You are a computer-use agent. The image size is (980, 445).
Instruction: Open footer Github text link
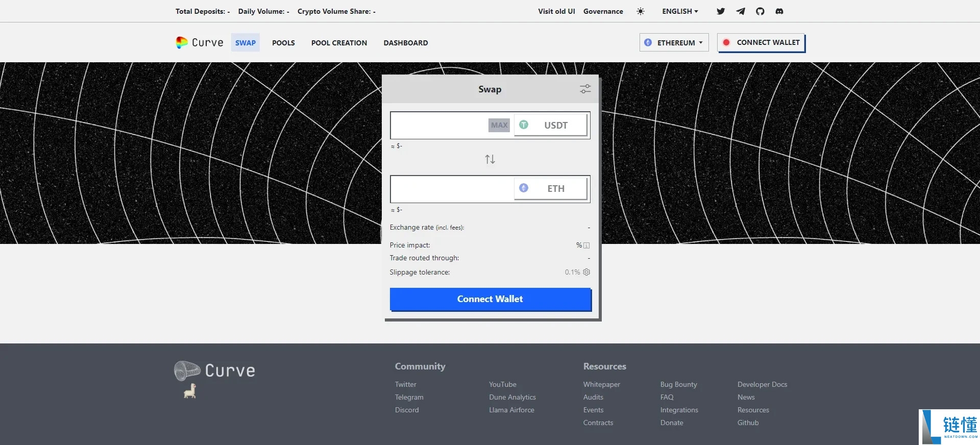748,423
